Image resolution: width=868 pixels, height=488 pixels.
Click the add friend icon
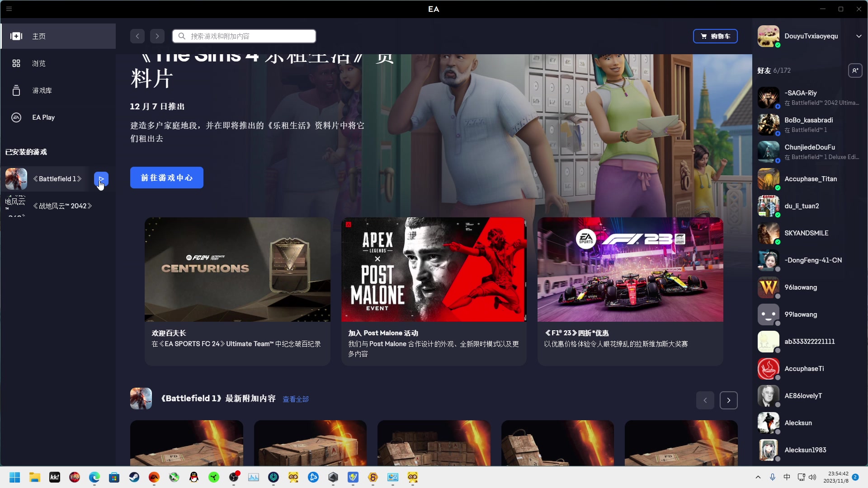pyautogui.click(x=855, y=70)
